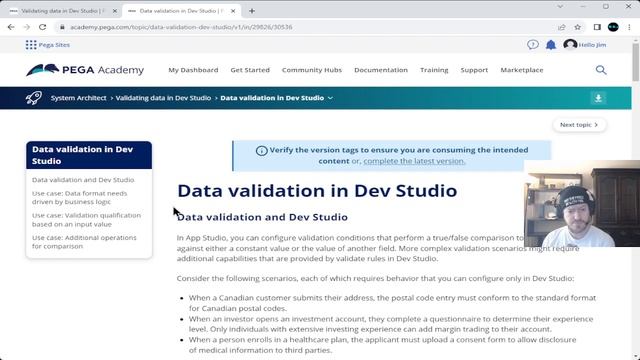Viewport: 640px width, 360px height.
Task: Open the browser profile avatar
Action: pyautogui.click(x=613, y=27)
